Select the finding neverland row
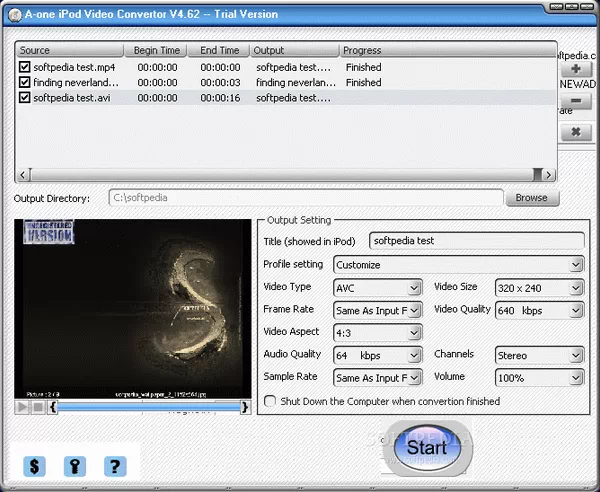 point(286,82)
